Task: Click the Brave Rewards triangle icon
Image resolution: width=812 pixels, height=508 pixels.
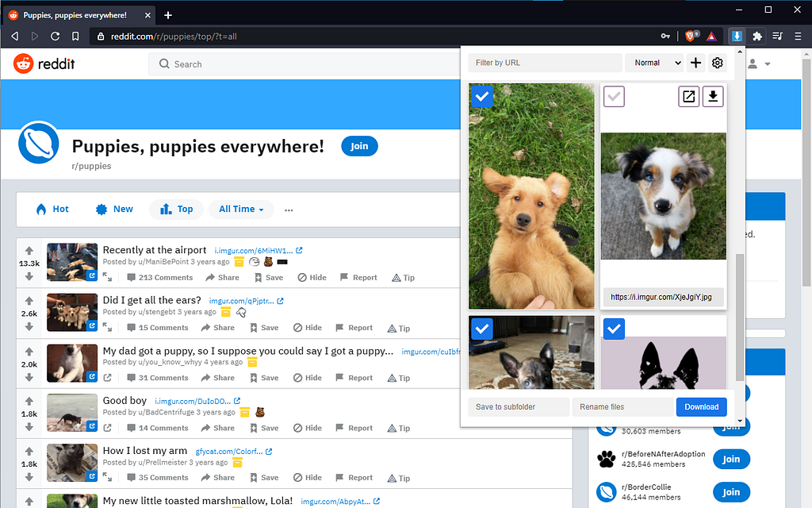Action: [x=711, y=37]
